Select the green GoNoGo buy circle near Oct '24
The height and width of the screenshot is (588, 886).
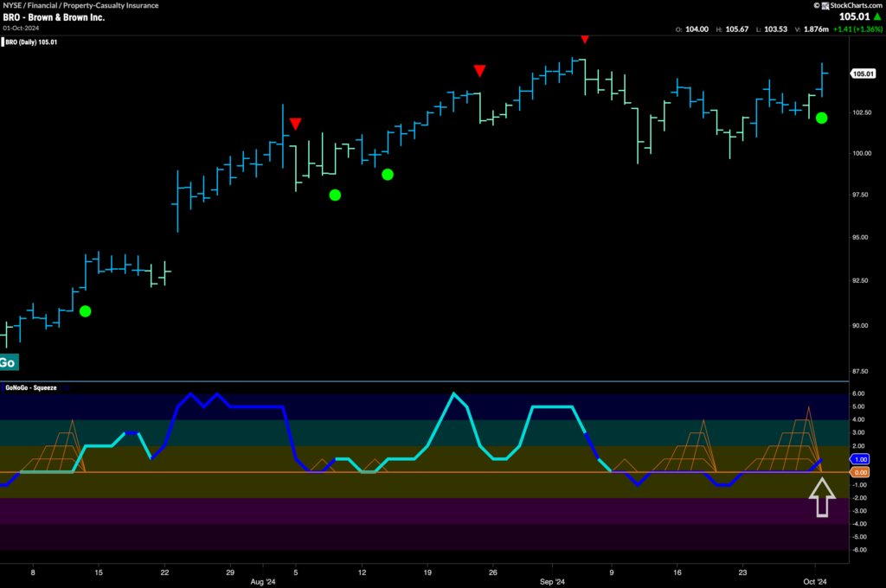(822, 118)
